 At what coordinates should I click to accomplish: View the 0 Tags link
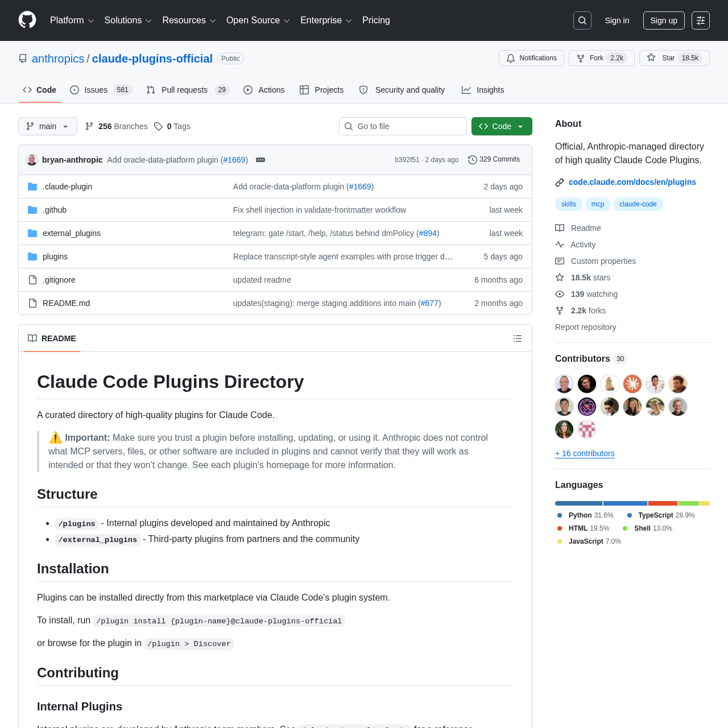[172, 126]
